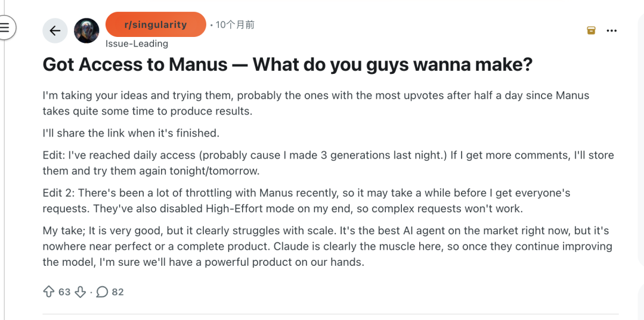This screenshot has width=644, height=320.
Task: Click the "I'm taking your ideas" paragraph
Action: point(315,103)
